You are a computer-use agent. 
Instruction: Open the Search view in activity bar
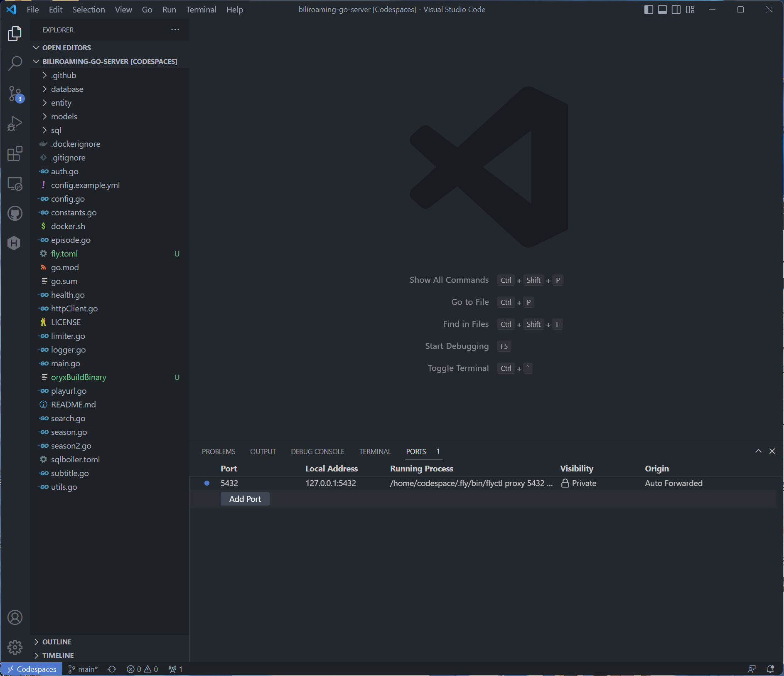pos(15,64)
